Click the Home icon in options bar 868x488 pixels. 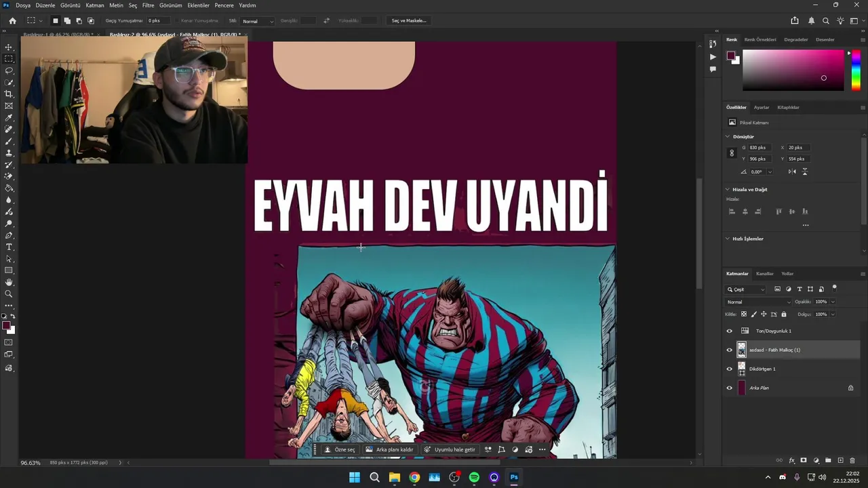(12, 21)
